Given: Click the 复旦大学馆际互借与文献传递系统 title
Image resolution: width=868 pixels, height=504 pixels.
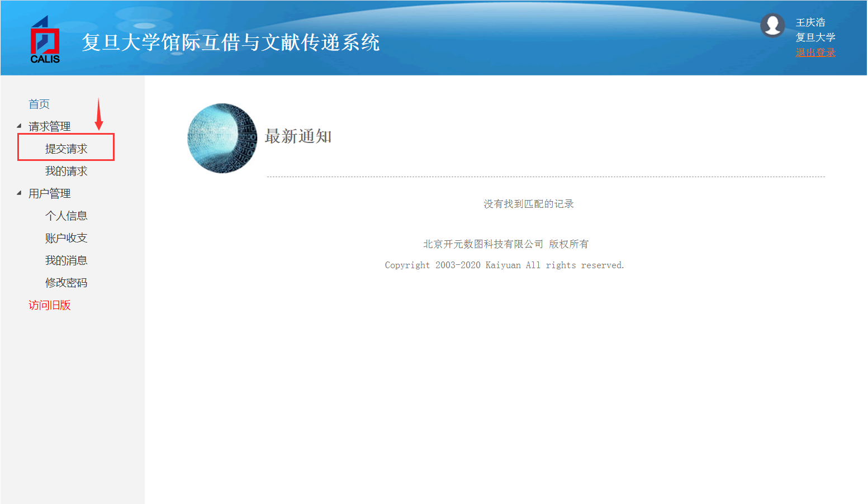Looking at the screenshot, I should (230, 42).
